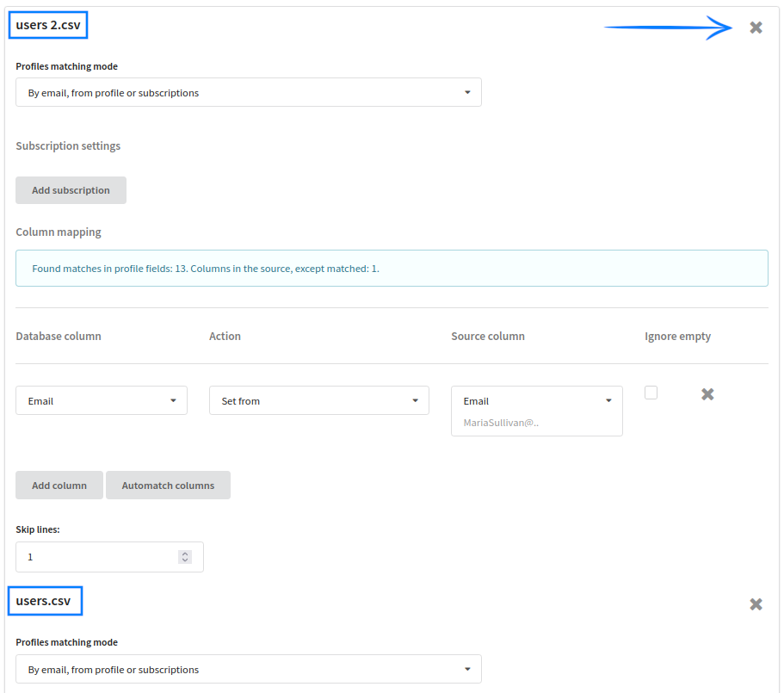Screen dimensions: 784x693
Task: Select the users 2.csv section header
Action: click(47, 24)
